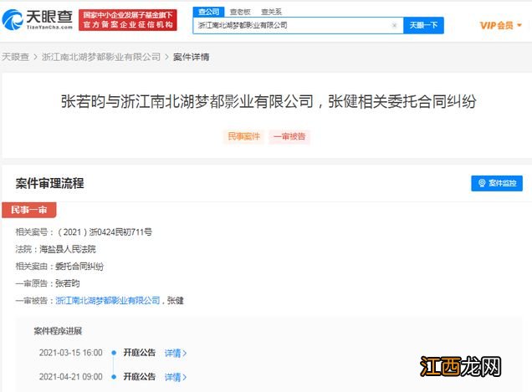Image resolution: width=532 pixels, height=392 pixels.
Task: Open 浙江南北湖梦都影业有限公司 breadcrumb link
Action: 101,57
